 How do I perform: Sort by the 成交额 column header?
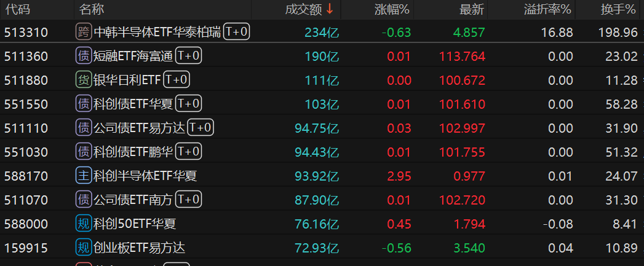coord(303,9)
